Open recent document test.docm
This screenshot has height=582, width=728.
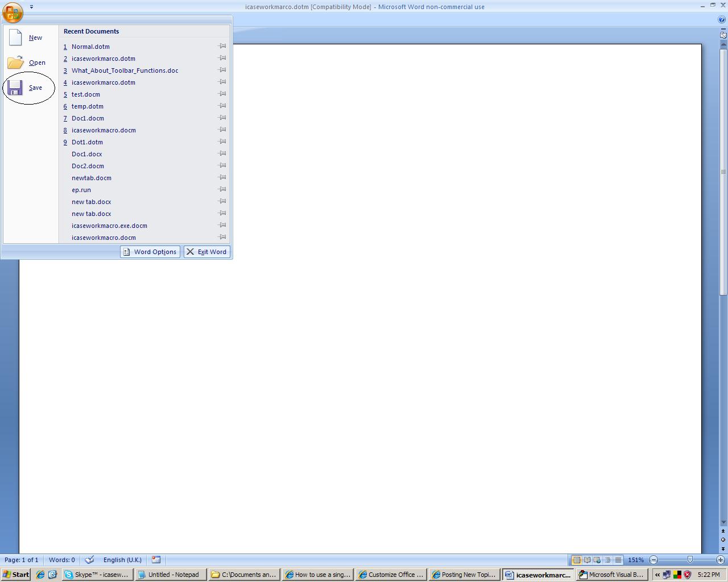coord(145,94)
